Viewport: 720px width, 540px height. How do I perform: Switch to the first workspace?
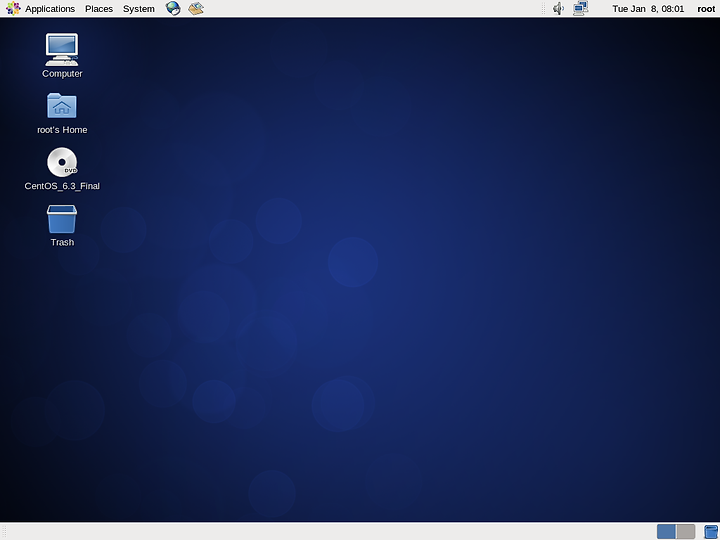pyautogui.click(x=666, y=532)
